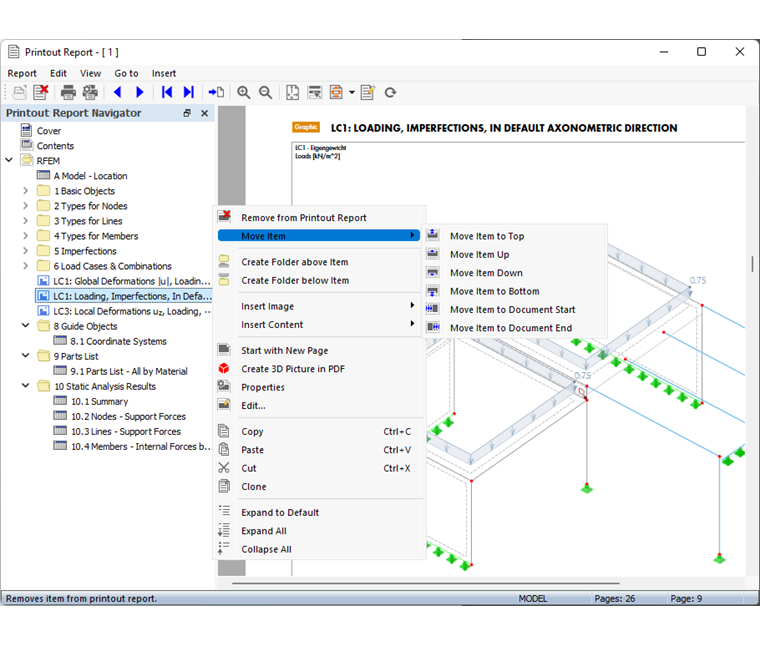
Task: Click the edit report notepad icon in toolbar
Action: coord(368,92)
